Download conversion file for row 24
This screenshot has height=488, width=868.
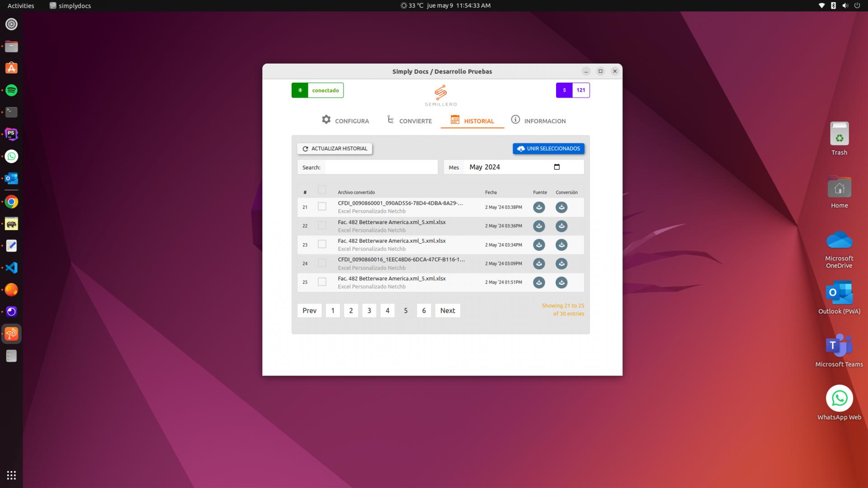pyautogui.click(x=561, y=263)
